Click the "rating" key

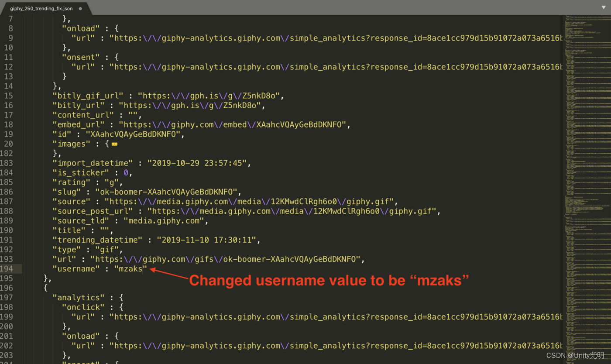(x=72, y=182)
